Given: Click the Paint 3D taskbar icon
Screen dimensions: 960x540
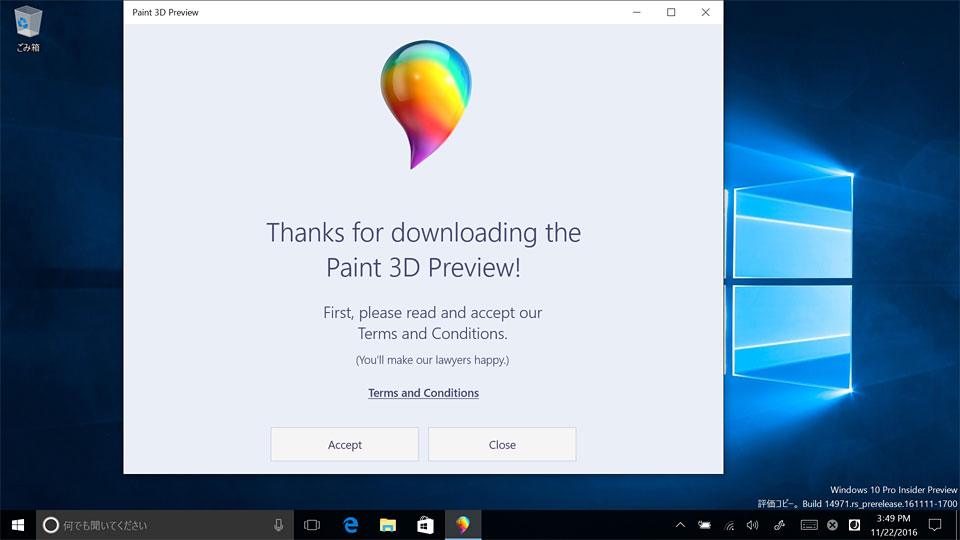Looking at the screenshot, I should (x=462, y=525).
